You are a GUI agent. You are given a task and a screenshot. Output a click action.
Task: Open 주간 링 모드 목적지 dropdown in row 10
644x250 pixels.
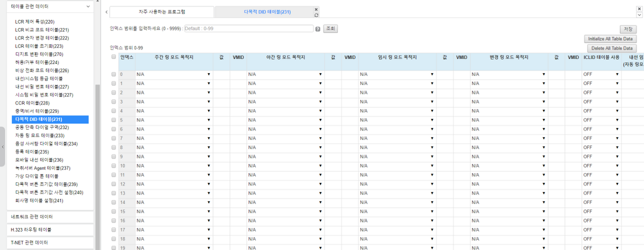point(174,166)
